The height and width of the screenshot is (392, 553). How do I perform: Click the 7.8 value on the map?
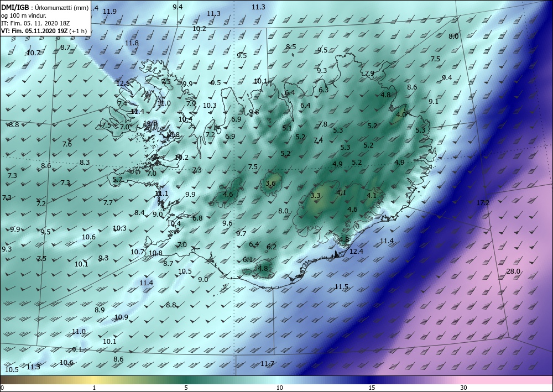click(322, 124)
